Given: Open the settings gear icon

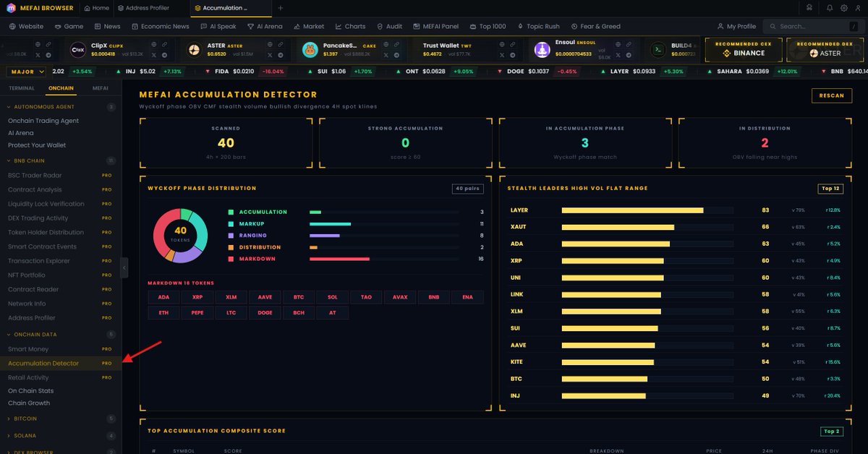Looking at the screenshot, I should click(x=844, y=8).
